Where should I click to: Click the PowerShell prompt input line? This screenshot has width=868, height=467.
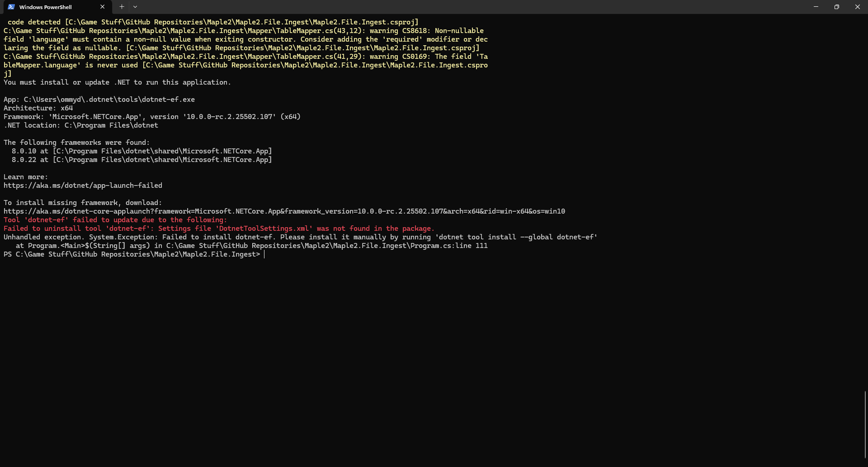tap(134, 254)
